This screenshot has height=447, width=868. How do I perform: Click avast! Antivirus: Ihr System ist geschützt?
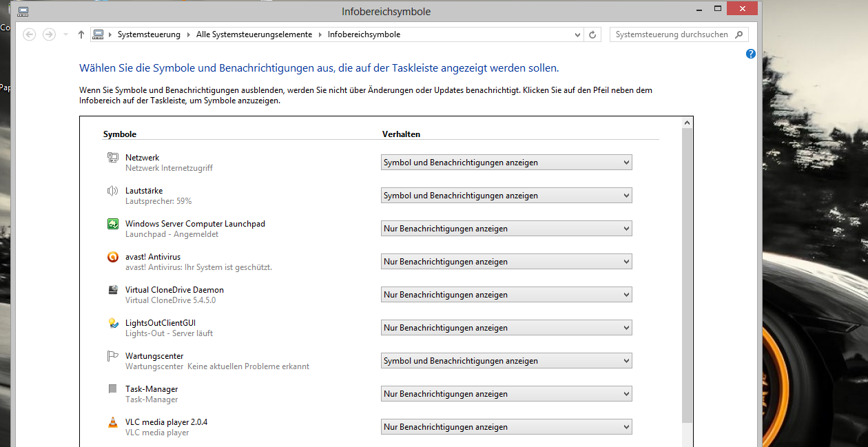click(198, 267)
